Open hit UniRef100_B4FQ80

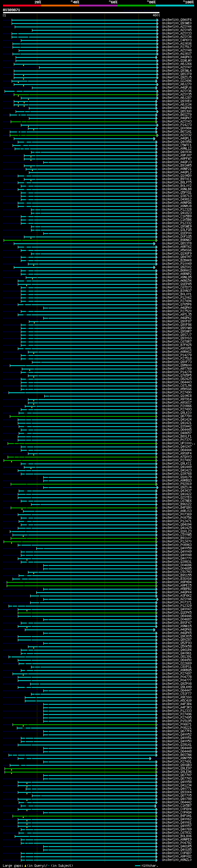[x=177, y=507]
